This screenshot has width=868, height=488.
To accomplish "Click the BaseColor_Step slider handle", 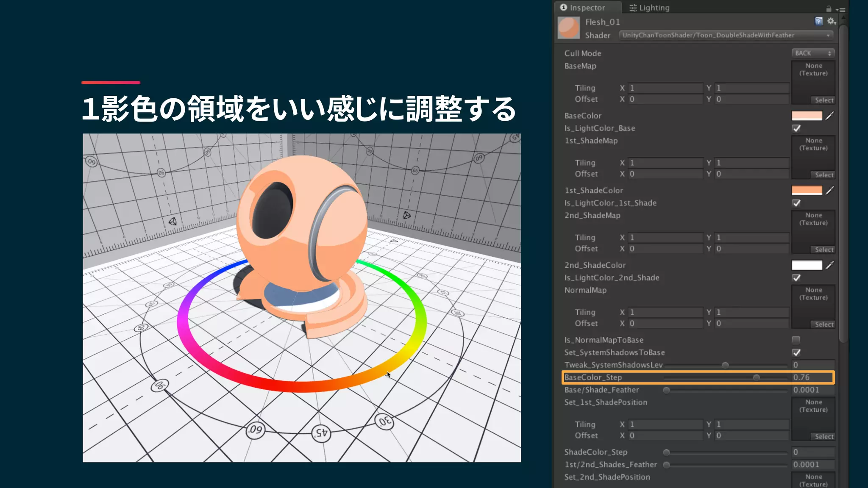I will (x=756, y=377).
